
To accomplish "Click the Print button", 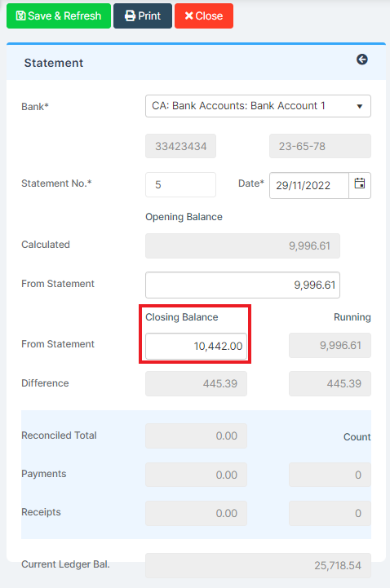I will (143, 16).
